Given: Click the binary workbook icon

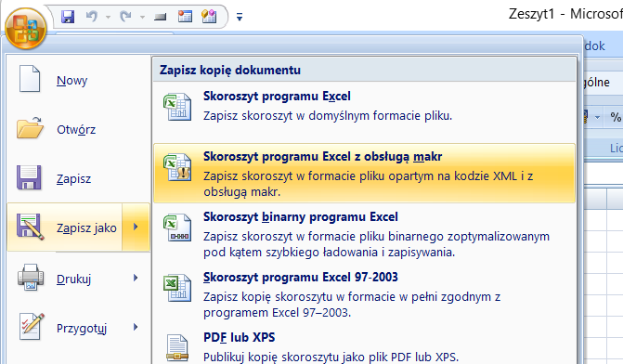Looking at the screenshot, I should (177, 227).
